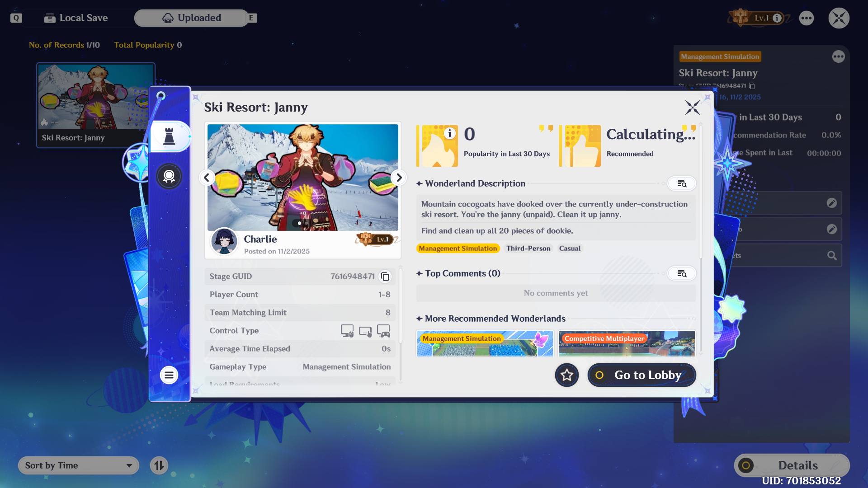Screen dimensions: 868x488
Task: Expand full Wonderland Description view
Action: tap(682, 183)
